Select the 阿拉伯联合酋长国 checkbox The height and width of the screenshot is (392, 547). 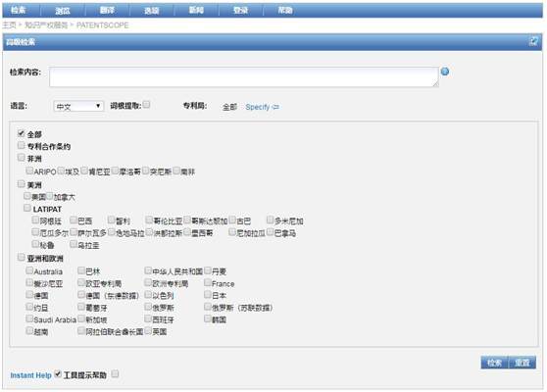tap(81, 330)
